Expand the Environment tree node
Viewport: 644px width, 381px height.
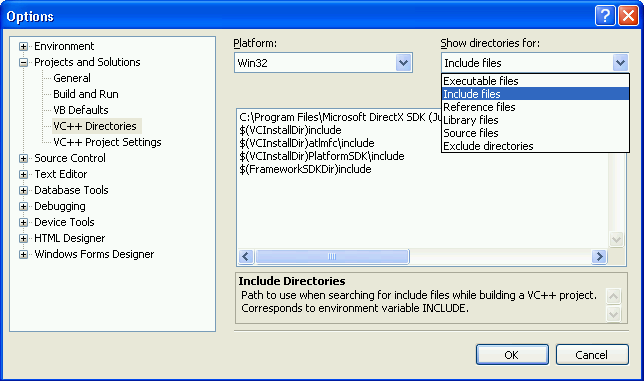click(23, 46)
